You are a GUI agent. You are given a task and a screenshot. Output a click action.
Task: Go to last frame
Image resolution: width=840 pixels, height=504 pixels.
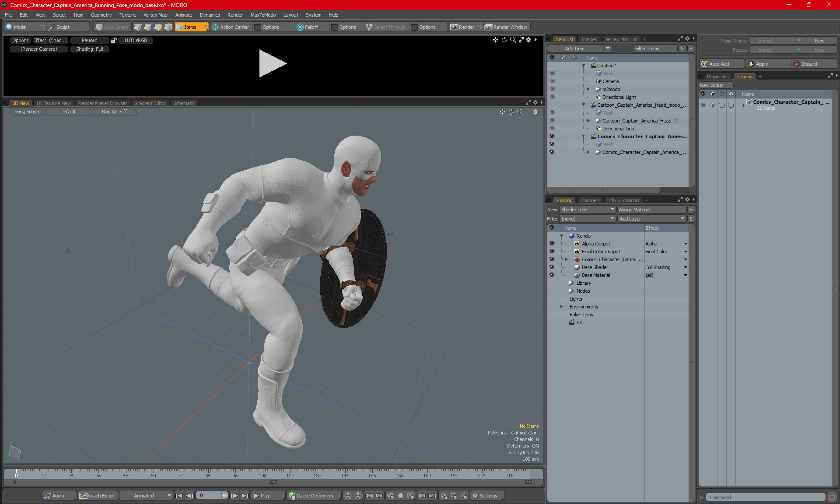point(245,496)
